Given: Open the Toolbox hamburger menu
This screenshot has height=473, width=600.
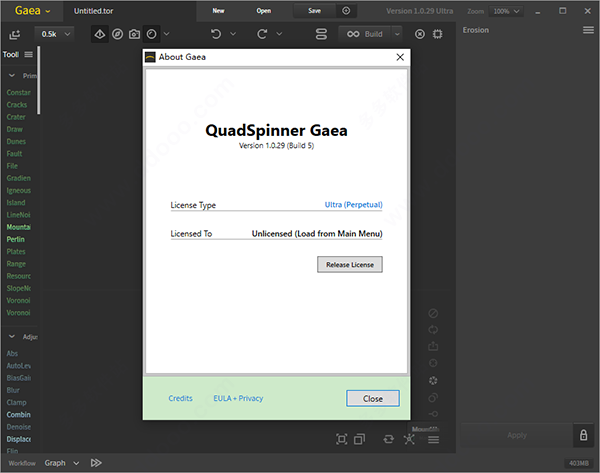Looking at the screenshot, I should 28,54.
